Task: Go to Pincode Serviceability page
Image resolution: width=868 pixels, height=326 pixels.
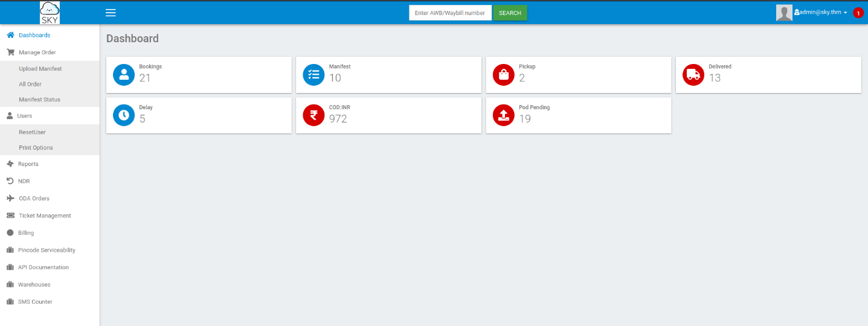Action: pos(47,250)
